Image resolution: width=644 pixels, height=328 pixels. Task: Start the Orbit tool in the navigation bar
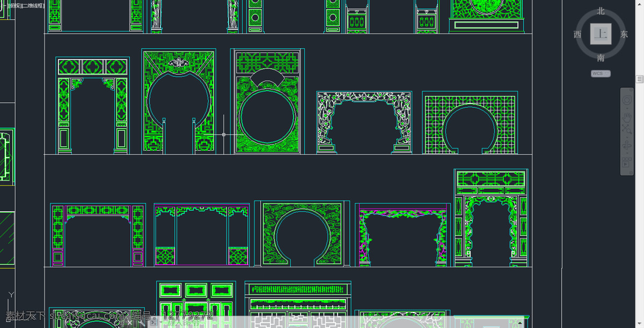pos(627,145)
